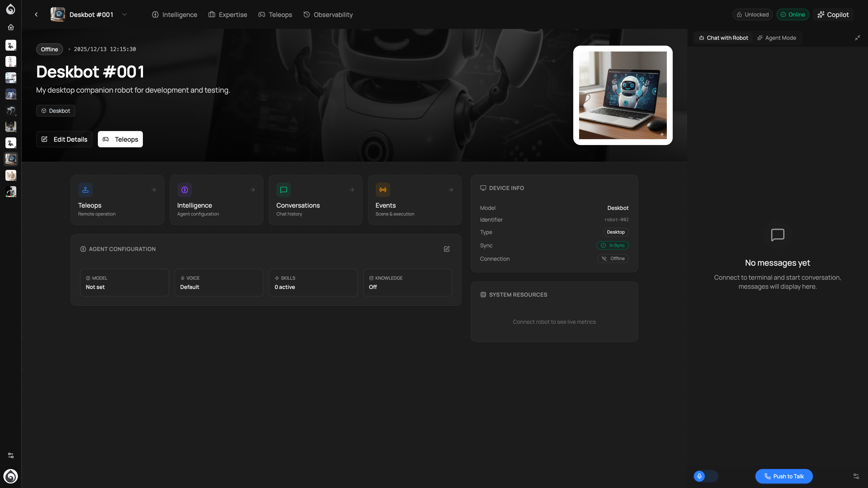The image size is (868, 488).
Task: Click the back arrow beside Deskbot #001
Action: 36,14
